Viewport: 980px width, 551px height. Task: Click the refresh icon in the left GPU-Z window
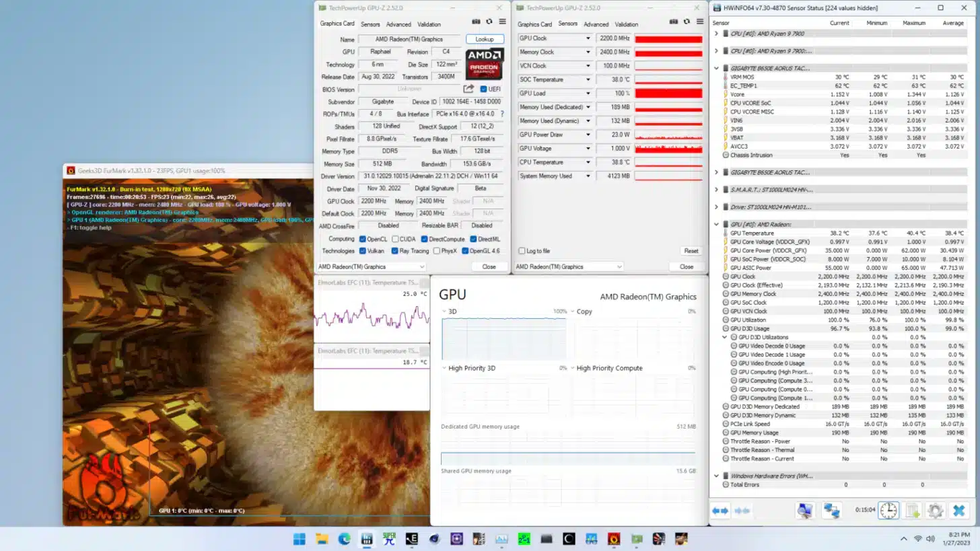pyautogui.click(x=489, y=22)
